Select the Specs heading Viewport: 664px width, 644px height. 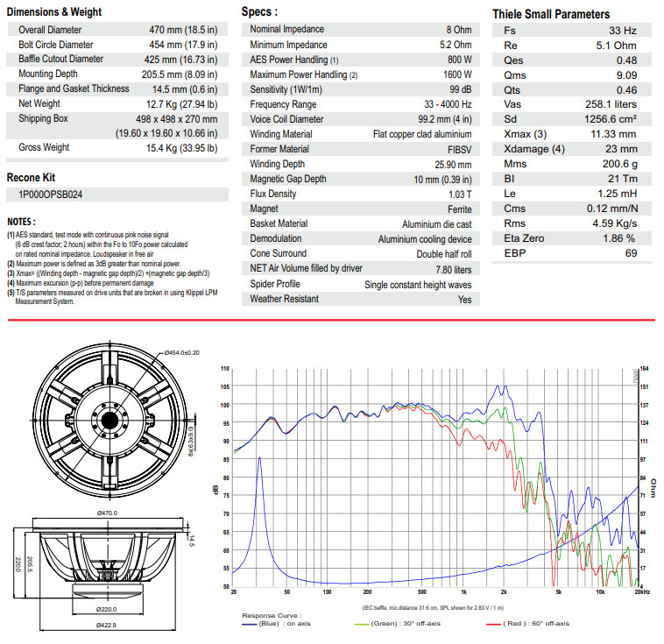point(259,11)
